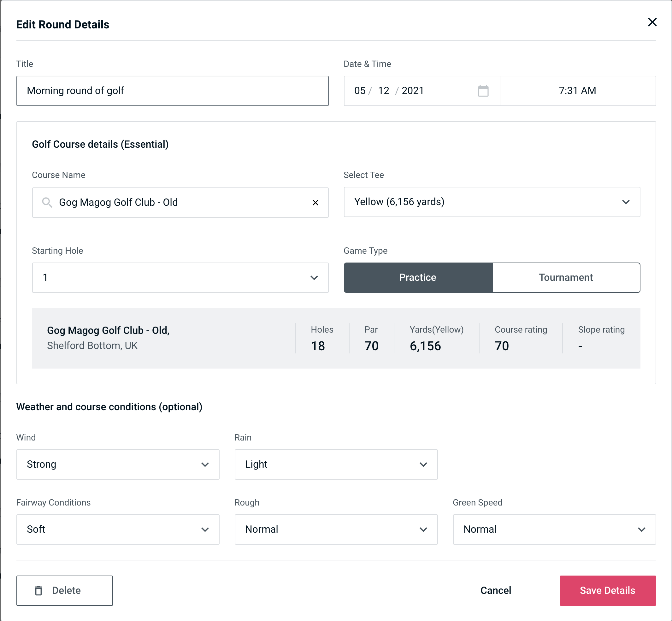672x621 pixels.
Task: Click the clear (X) icon in Course Name
Action: (x=315, y=203)
